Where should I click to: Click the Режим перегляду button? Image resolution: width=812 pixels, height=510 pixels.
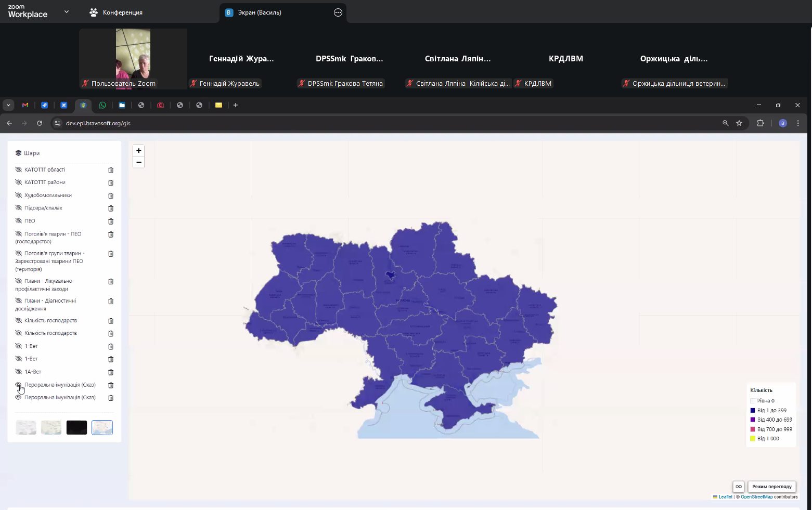pos(771,487)
